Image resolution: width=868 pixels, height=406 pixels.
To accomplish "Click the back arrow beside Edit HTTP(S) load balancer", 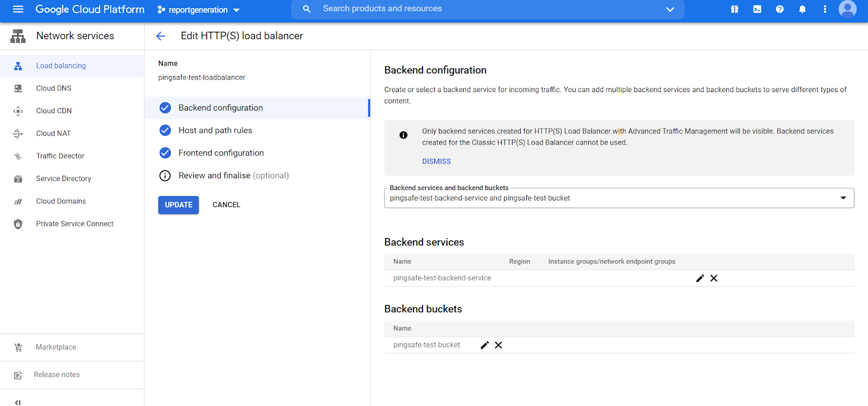I will [161, 36].
